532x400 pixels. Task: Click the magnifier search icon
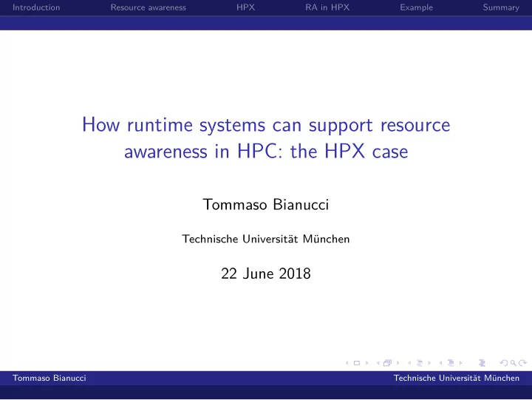pos(514,363)
